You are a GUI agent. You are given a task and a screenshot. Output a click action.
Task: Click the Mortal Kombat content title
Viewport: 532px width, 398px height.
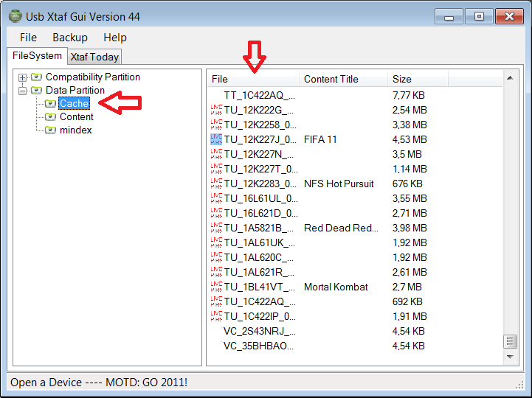coord(336,287)
